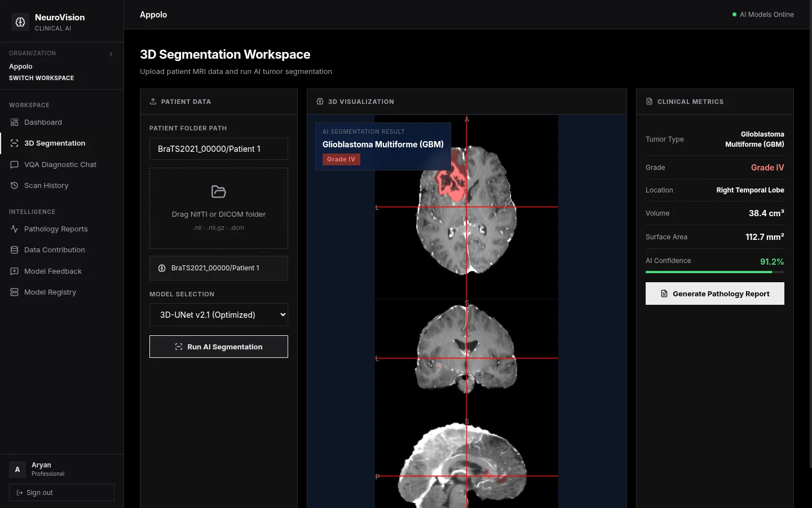Screen dimensions: 812x508
Task: Click the Appolo breadcrumb in top bar
Action: 153,15
